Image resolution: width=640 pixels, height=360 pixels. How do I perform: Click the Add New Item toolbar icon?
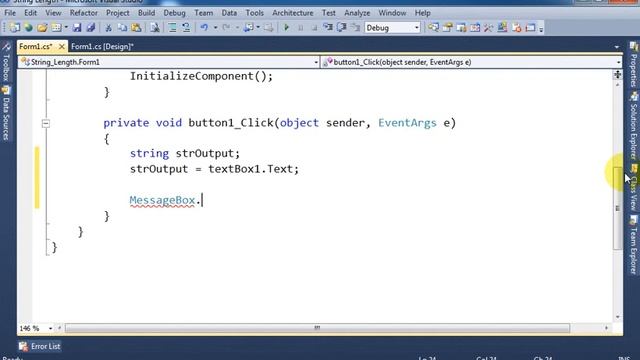(56, 28)
